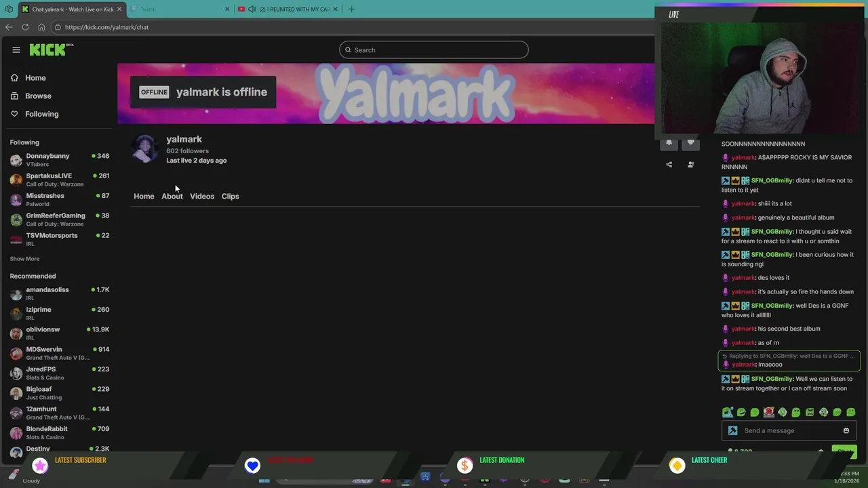Click the Kick logo

click(51, 49)
